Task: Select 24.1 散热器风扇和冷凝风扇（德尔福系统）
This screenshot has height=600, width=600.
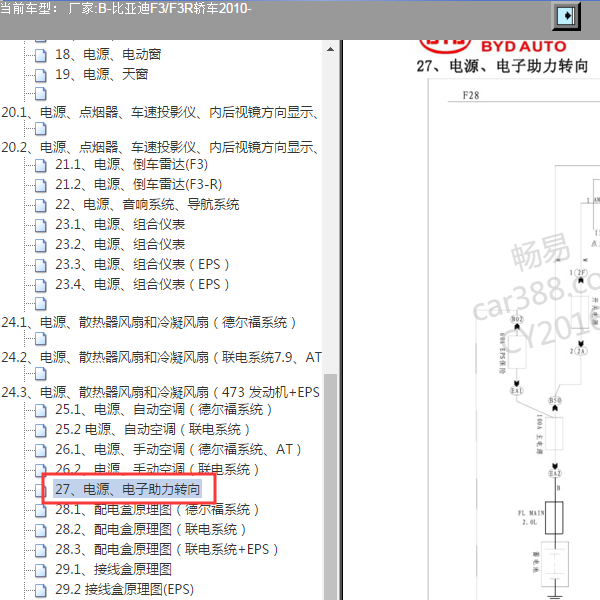Action: point(148,322)
